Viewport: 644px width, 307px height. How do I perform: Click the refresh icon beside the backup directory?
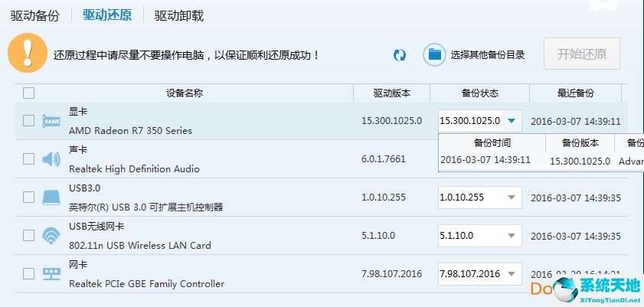click(399, 55)
